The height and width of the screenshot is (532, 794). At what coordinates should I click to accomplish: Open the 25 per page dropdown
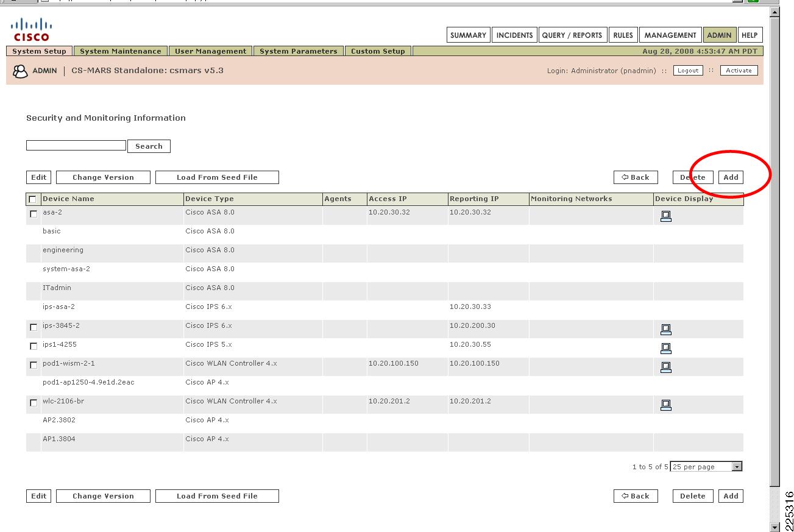pyautogui.click(x=706, y=467)
